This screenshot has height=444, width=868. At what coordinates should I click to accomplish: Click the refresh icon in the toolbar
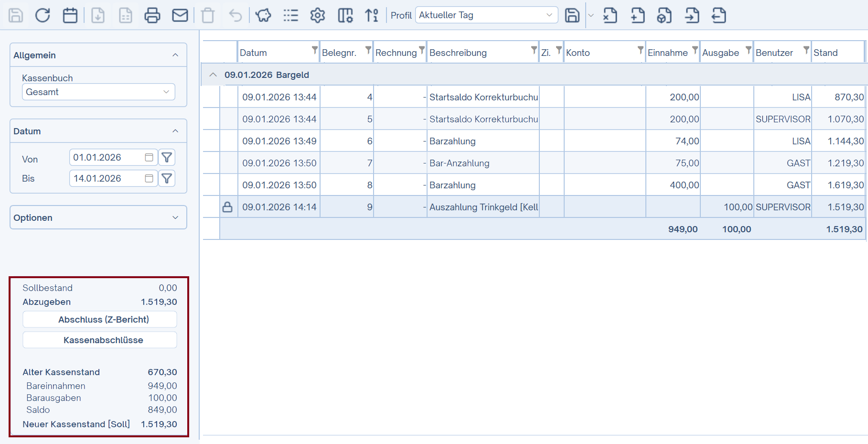[x=43, y=15]
